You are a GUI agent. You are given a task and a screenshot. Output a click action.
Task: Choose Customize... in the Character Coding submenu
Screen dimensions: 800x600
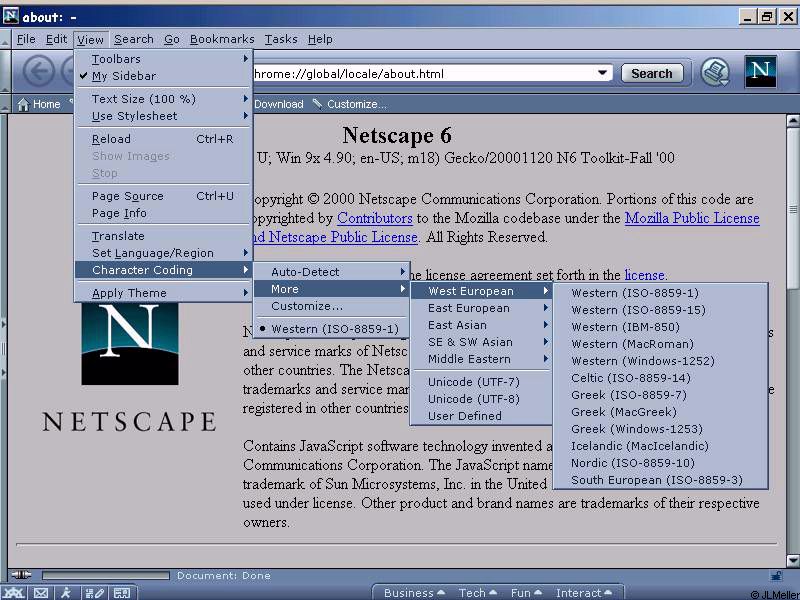pyautogui.click(x=331, y=306)
